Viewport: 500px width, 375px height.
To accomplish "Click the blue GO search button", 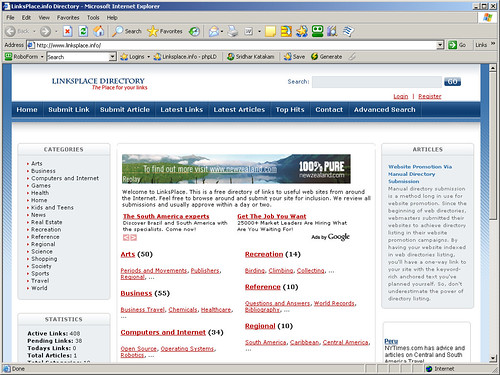I will pyautogui.click(x=452, y=82).
